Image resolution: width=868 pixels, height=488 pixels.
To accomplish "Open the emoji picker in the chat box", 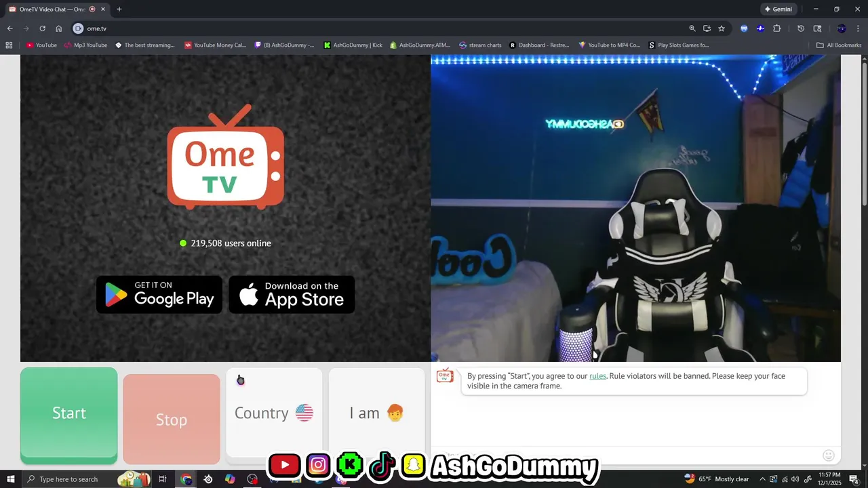I will click(828, 455).
